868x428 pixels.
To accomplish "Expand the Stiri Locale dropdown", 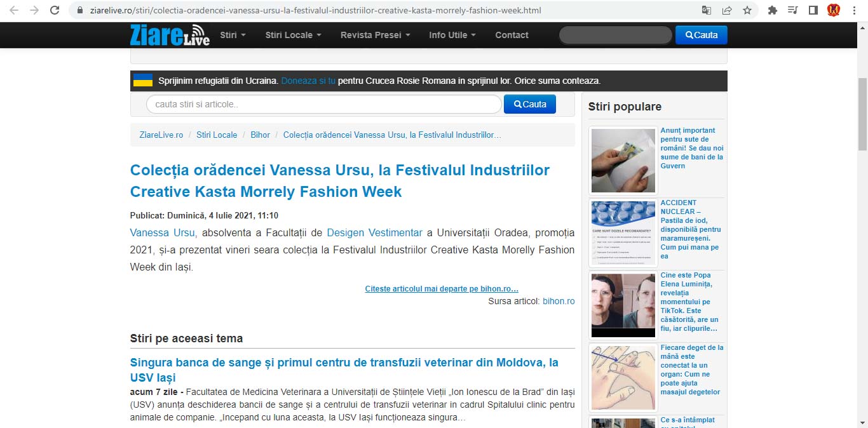I will tap(293, 35).
